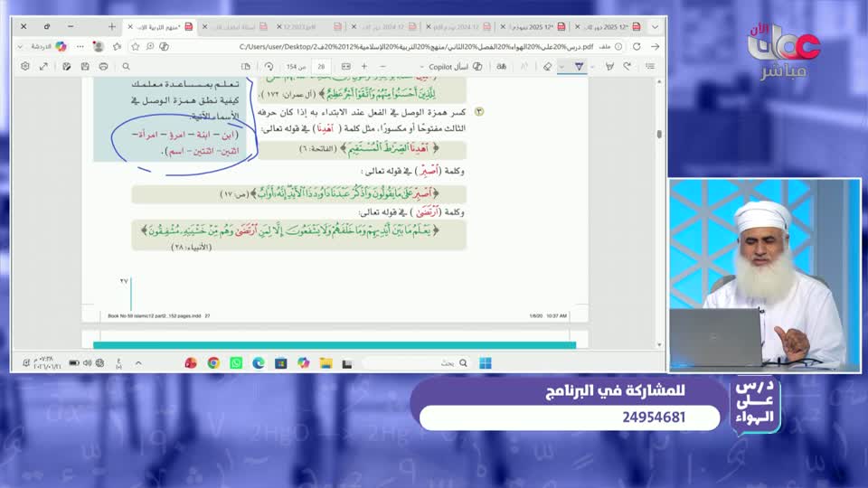Switch to active tab منهج التربية
868x488 pixels.
[x=160, y=26]
